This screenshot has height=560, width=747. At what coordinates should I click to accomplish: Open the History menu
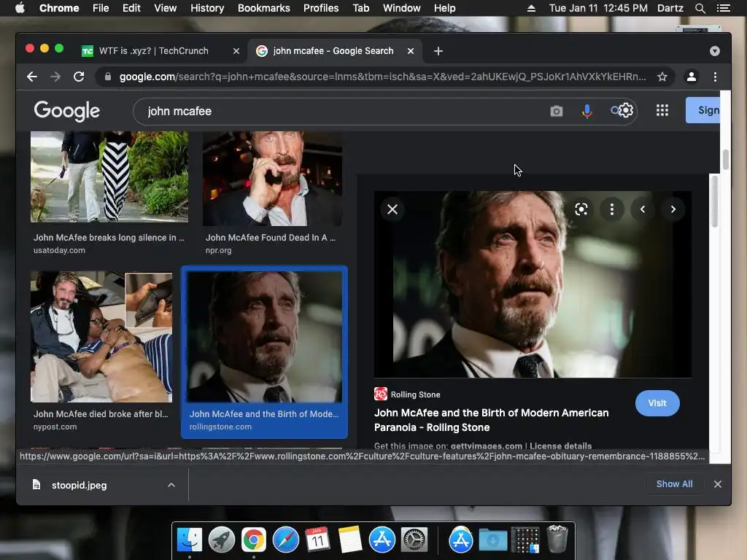coord(207,8)
